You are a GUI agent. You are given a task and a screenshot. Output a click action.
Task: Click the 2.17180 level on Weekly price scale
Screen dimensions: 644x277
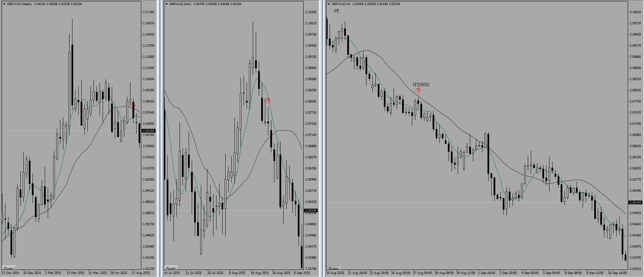click(x=148, y=12)
